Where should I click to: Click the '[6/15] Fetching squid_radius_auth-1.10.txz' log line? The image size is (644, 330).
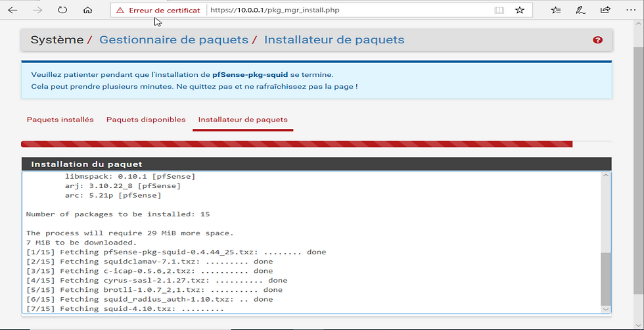click(x=150, y=299)
